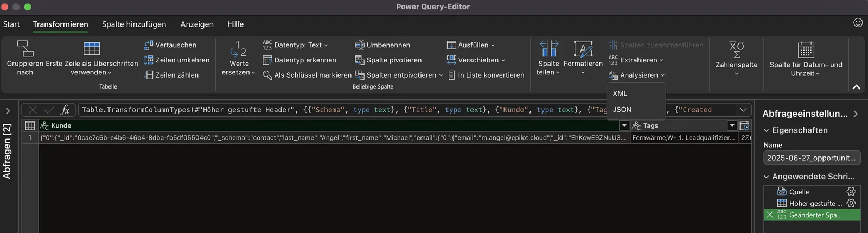868x233 pixels.
Task: Click Tags cell Fernwärme value
Action: pos(684,138)
